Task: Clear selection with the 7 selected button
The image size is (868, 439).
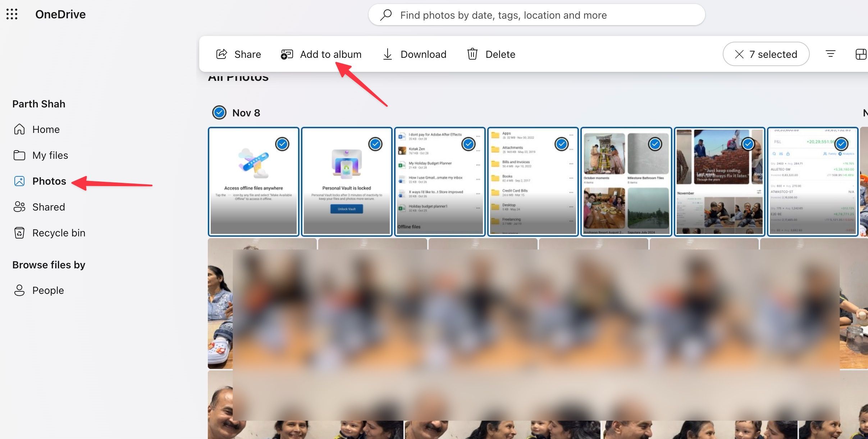Action: (x=766, y=54)
